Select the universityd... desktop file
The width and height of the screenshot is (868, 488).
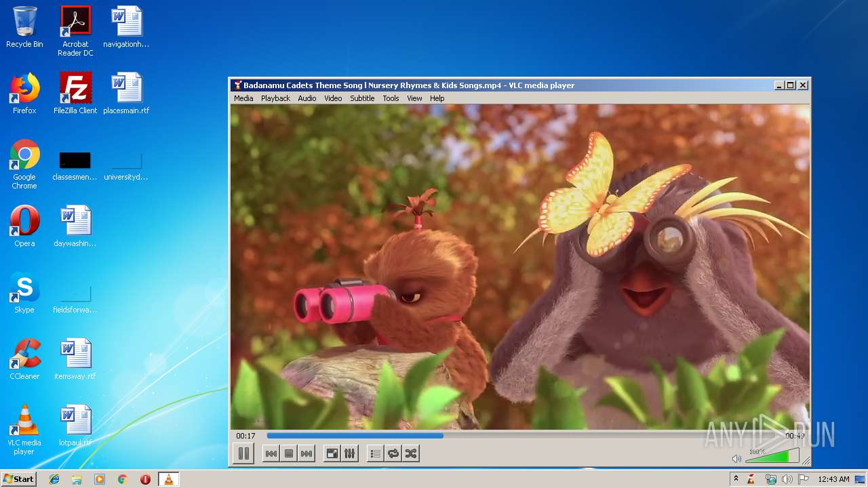pos(126,167)
